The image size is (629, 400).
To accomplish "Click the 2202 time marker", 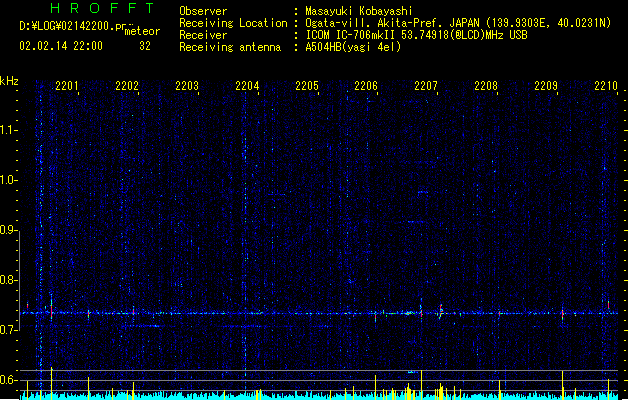I will point(127,86).
